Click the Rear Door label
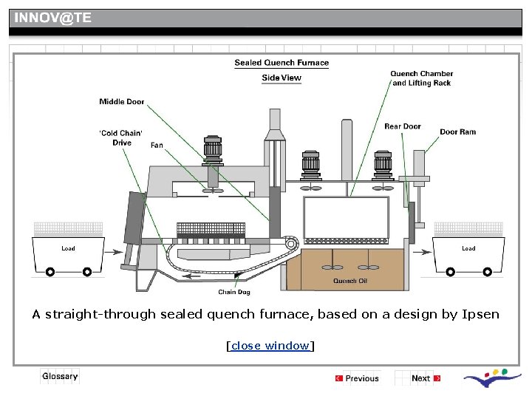Image resolution: width=532 pixels, height=399 pixels. (x=403, y=126)
